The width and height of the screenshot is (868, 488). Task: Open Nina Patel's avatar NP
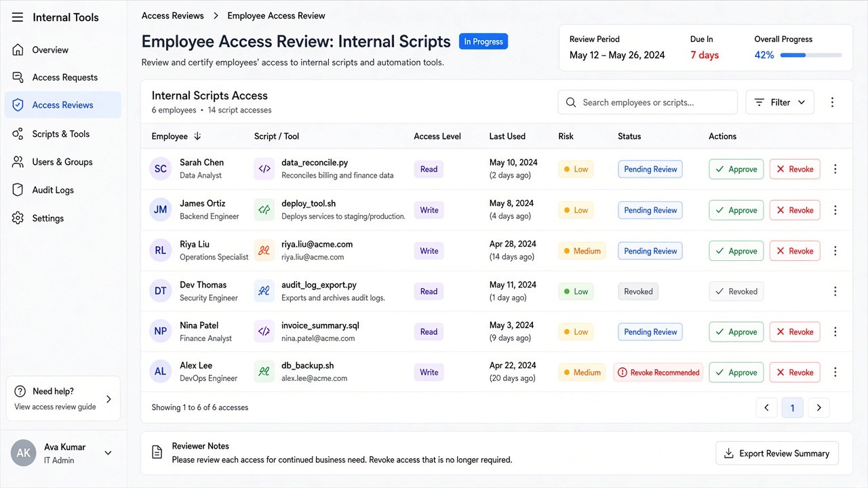[x=161, y=331]
